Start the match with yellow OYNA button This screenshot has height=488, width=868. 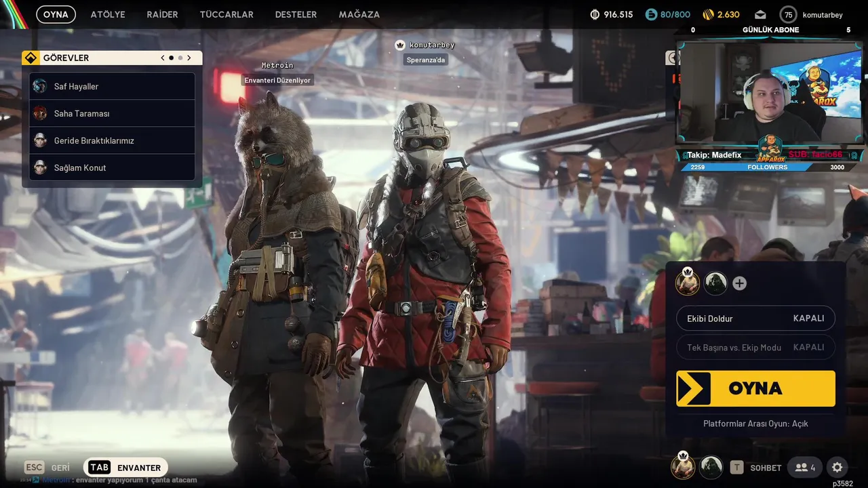[755, 388]
